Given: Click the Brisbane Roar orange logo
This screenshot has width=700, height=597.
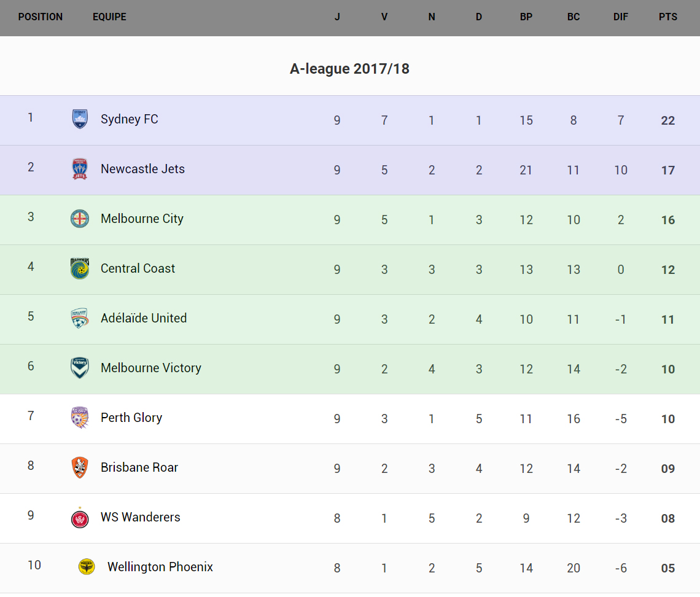Looking at the screenshot, I should 80,467.
